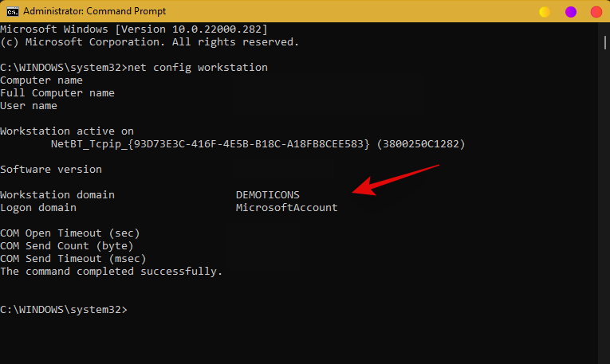Click the yellow circle window button
Viewport: 610px width, 364px height.
545,12
